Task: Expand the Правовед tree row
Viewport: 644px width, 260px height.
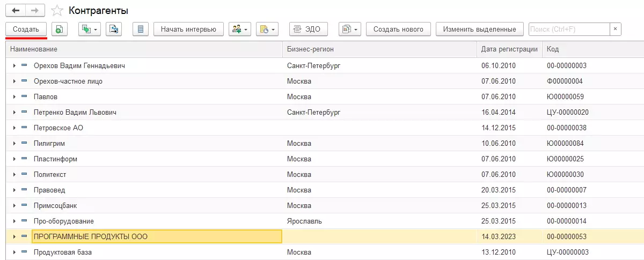Action: click(x=14, y=190)
